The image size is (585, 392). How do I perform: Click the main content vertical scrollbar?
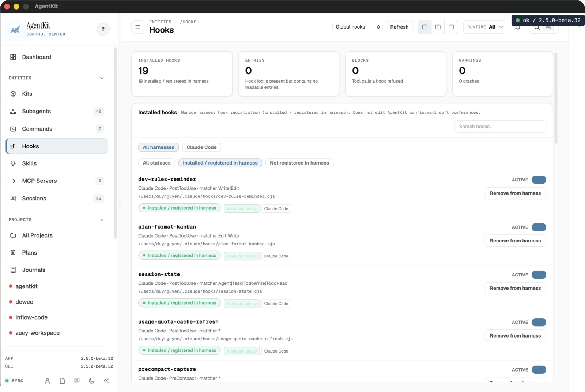pyautogui.click(x=556, y=98)
